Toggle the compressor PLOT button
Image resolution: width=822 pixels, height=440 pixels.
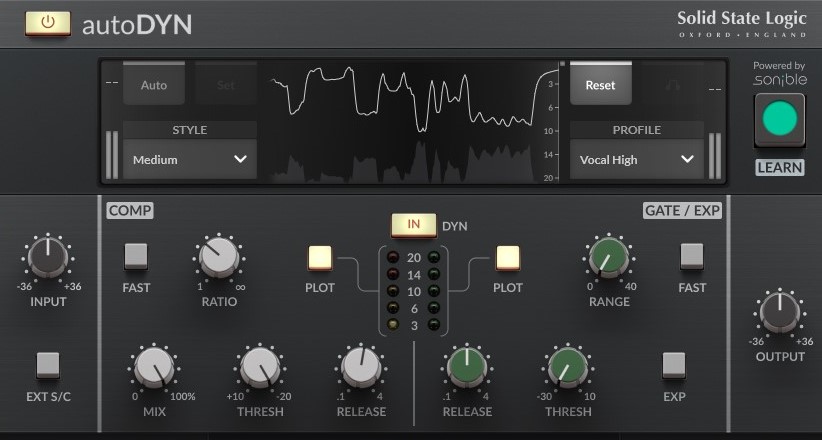pos(320,258)
